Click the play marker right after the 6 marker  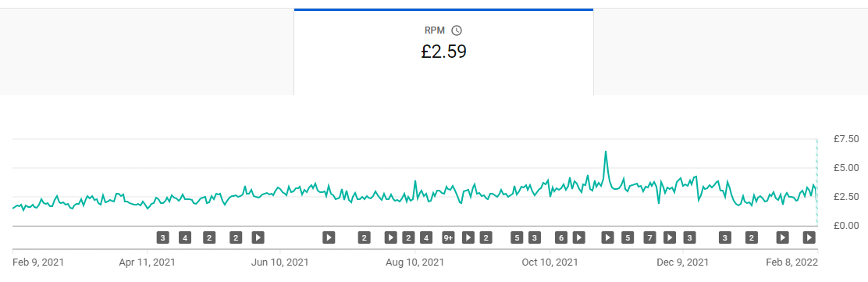[x=579, y=237]
